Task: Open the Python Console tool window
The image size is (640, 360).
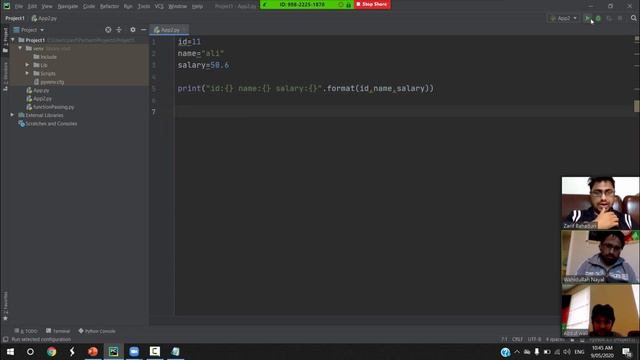Action: (x=97, y=331)
